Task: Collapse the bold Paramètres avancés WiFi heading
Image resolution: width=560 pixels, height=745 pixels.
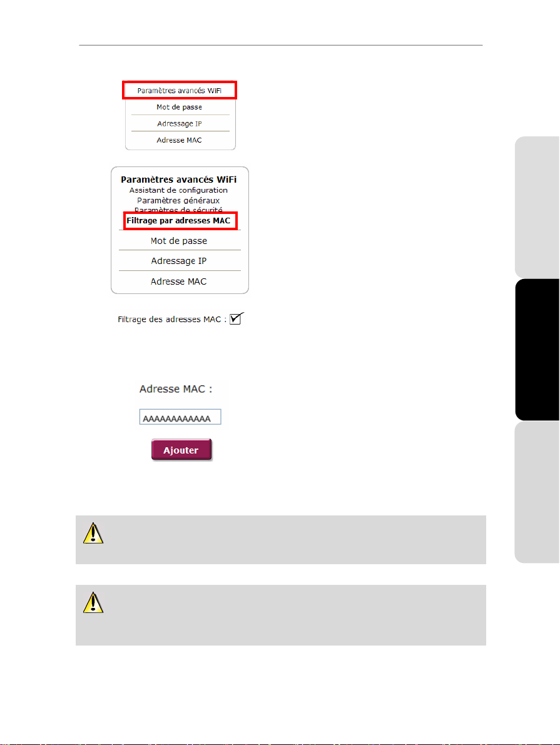Action: 179,180
